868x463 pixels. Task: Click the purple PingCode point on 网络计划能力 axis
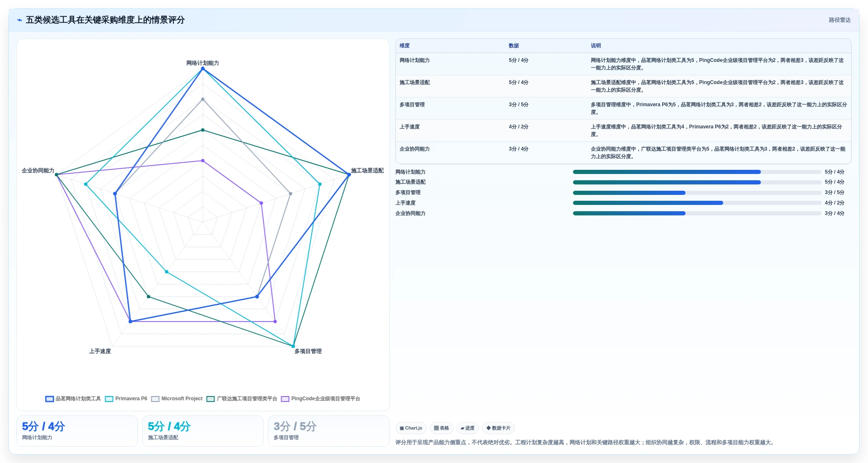pos(203,161)
